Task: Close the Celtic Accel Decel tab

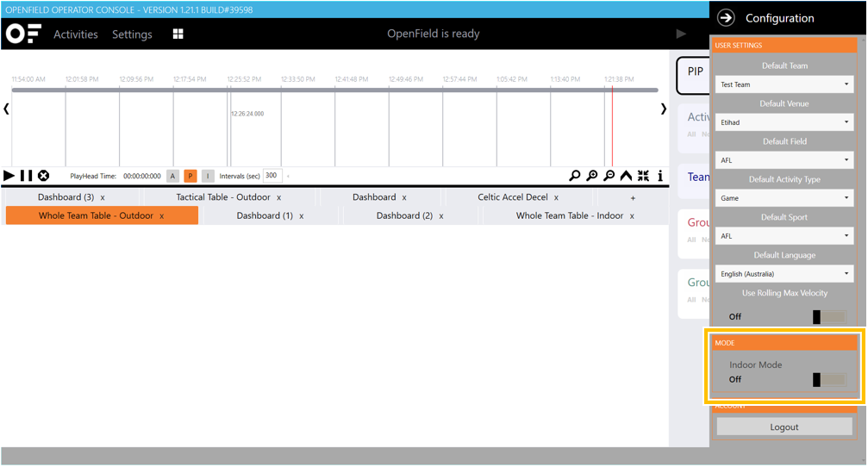Action: pos(556,197)
